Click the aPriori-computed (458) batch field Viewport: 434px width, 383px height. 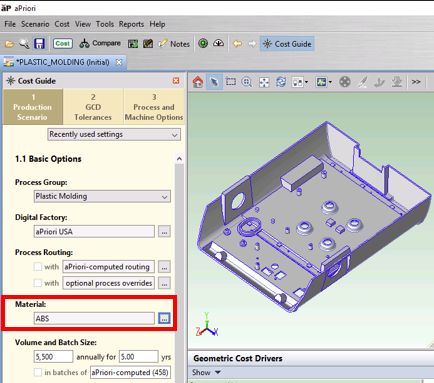click(131, 372)
